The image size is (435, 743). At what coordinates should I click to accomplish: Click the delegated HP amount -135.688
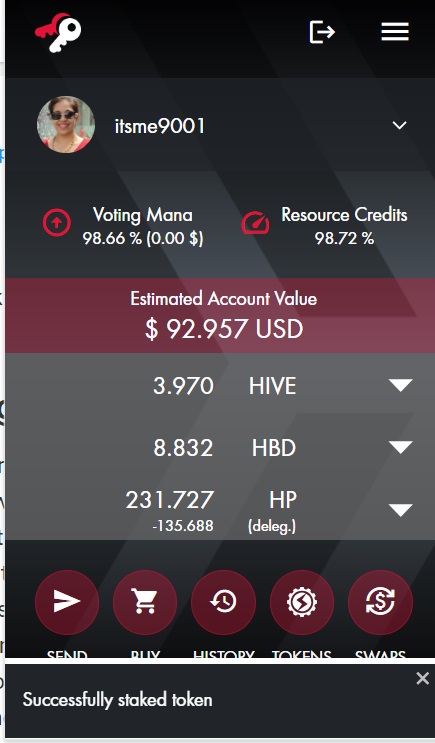pyautogui.click(x=183, y=526)
